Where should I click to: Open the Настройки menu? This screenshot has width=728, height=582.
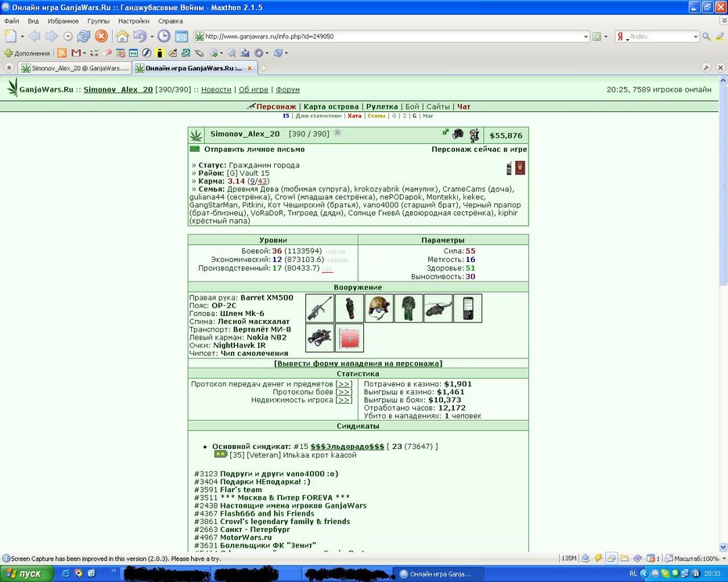(x=134, y=21)
